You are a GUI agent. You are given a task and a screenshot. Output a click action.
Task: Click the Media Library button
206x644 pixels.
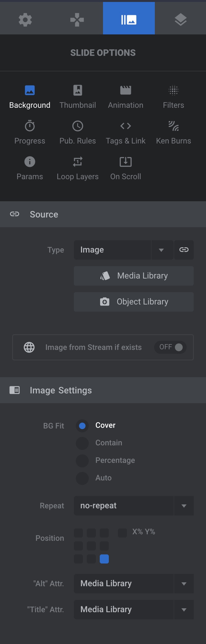[133, 276]
